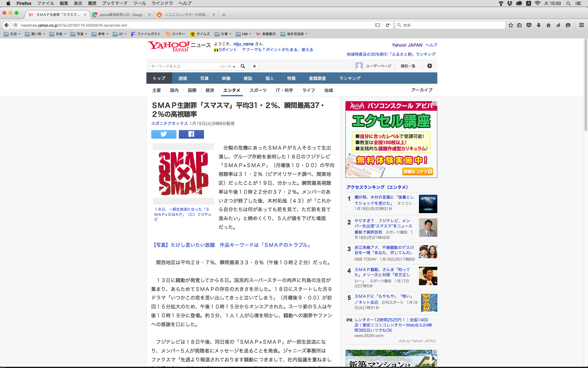Open the 生活 bookmarks folder
The width and height of the screenshot is (588, 368).
pos(12,34)
